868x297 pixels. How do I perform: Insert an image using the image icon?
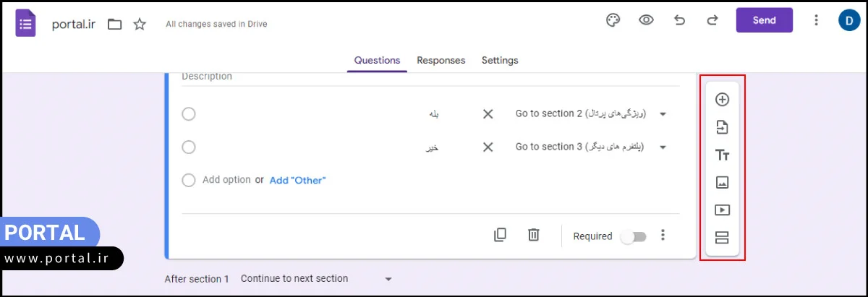tap(722, 183)
